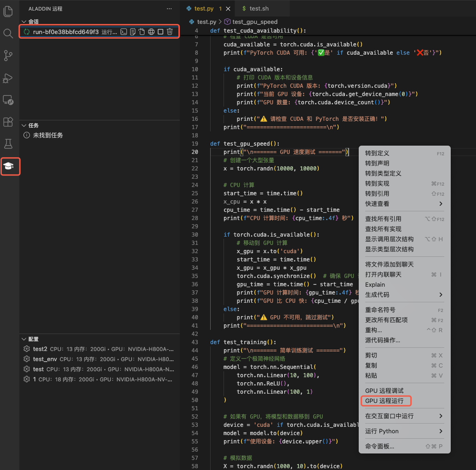The width and height of the screenshot is (476, 470).
Task: Select GPU 远程运行 from context menu
Action: point(384,401)
